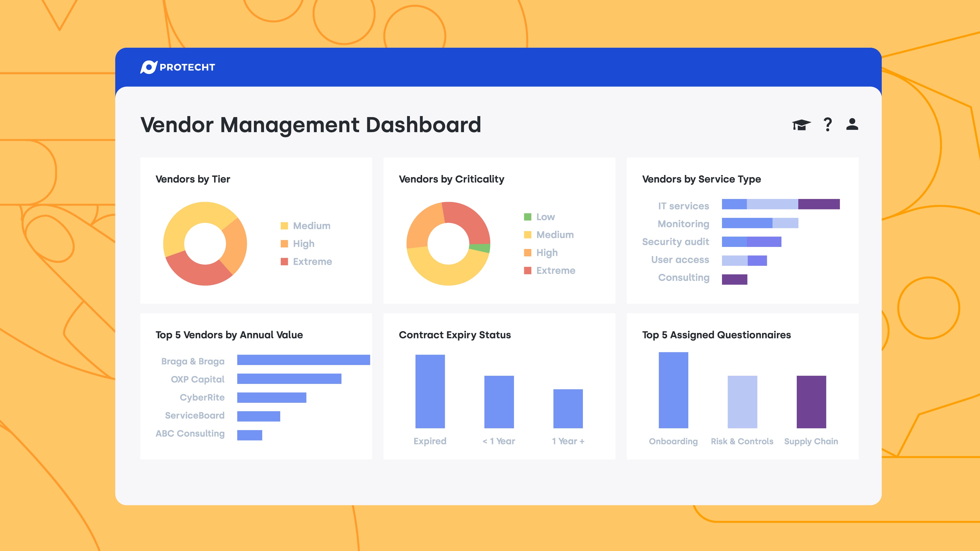The image size is (980, 551).
Task: Click the Monitoring service bar
Action: coord(760,223)
